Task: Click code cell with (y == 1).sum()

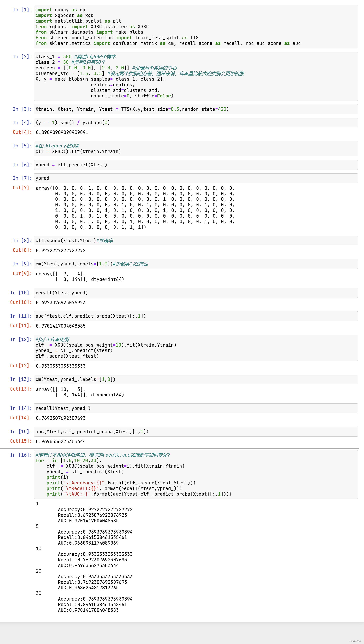Action: (196, 123)
